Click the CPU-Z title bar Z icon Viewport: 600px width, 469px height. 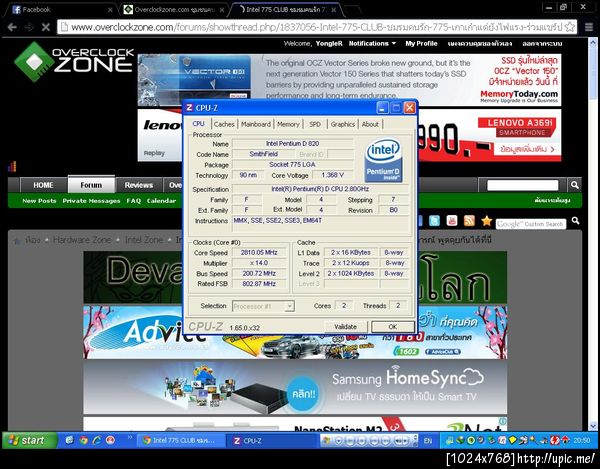[189, 108]
